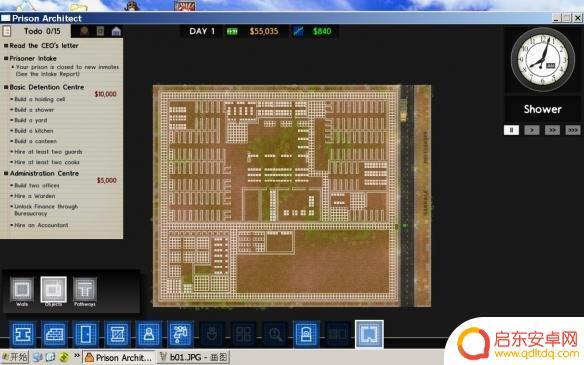Set normal speed with single-arrow button

click(532, 130)
